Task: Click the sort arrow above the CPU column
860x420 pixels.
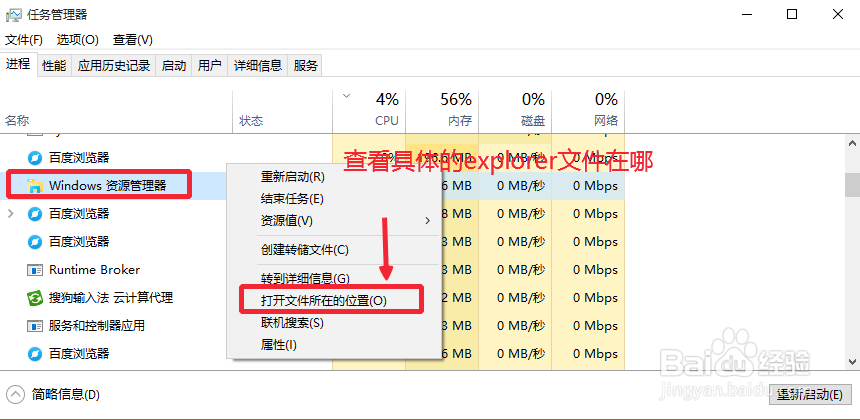Action: point(346,96)
